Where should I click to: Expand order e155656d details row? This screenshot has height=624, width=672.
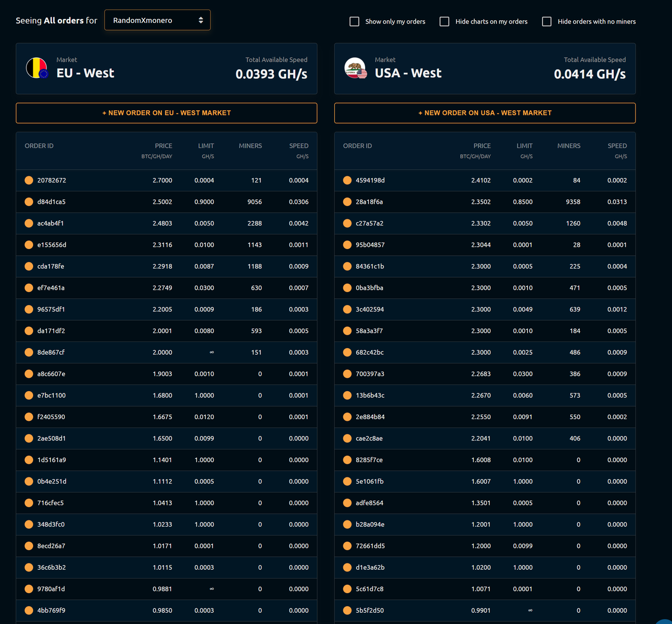tap(166, 245)
